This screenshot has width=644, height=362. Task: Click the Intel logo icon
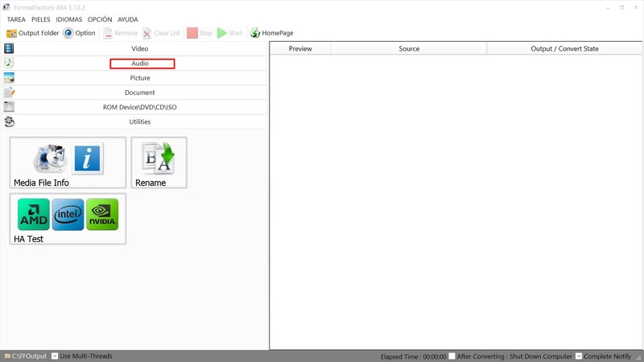coord(68,214)
